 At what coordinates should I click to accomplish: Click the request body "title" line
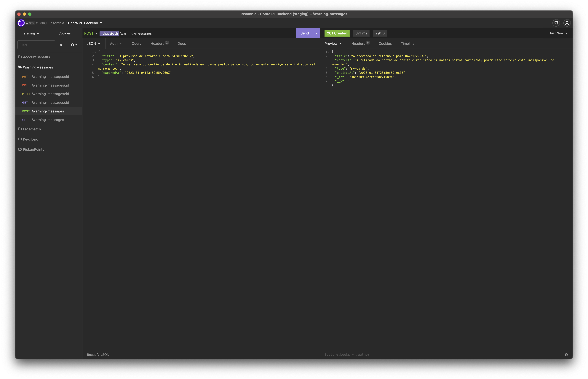[148, 56]
